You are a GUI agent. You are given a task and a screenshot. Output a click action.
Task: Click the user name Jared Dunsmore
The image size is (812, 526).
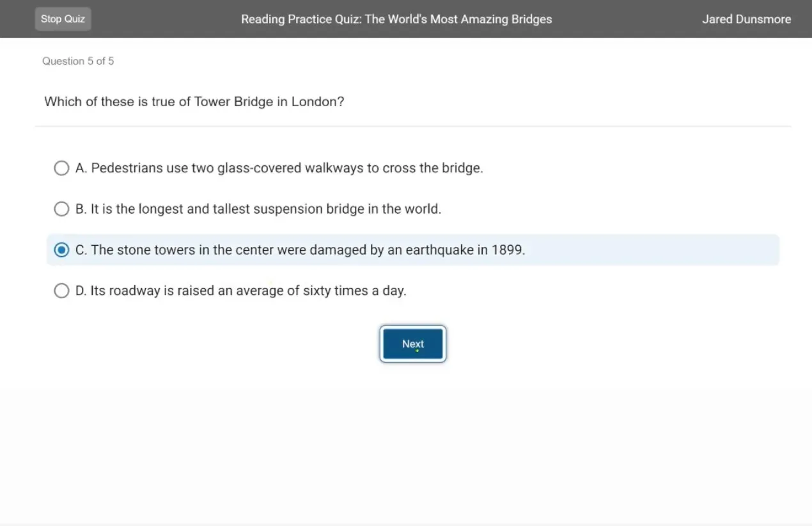pyautogui.click(x=746, y=19)
